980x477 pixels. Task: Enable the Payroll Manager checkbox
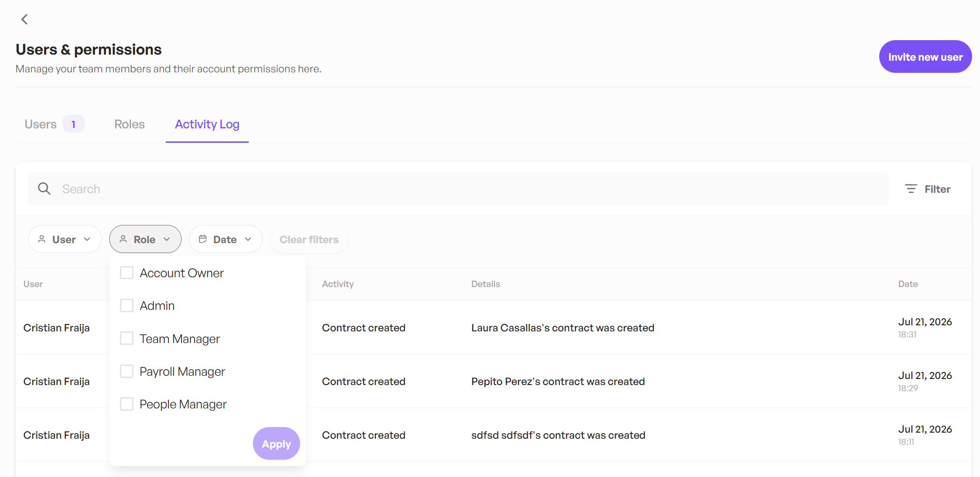click(126, 371)
